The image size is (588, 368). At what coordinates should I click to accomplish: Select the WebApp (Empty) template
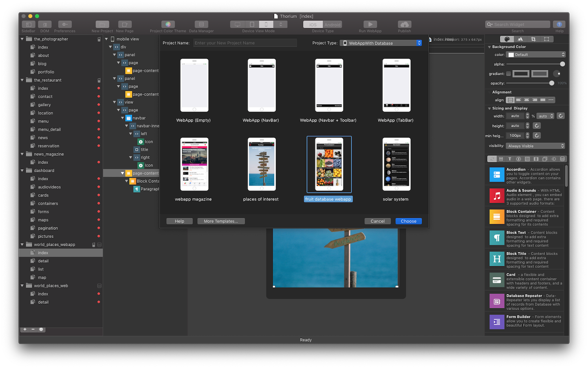pos(194,85)
